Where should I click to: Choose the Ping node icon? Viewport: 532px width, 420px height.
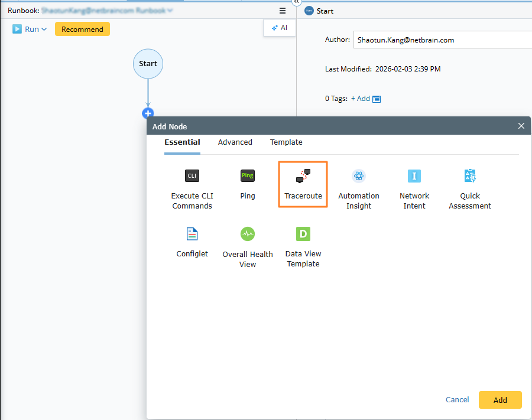tap(247, 175)
